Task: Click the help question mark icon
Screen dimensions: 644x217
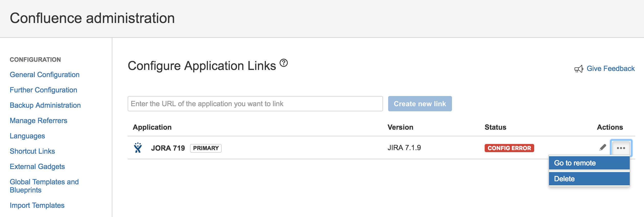Action: 283,63
